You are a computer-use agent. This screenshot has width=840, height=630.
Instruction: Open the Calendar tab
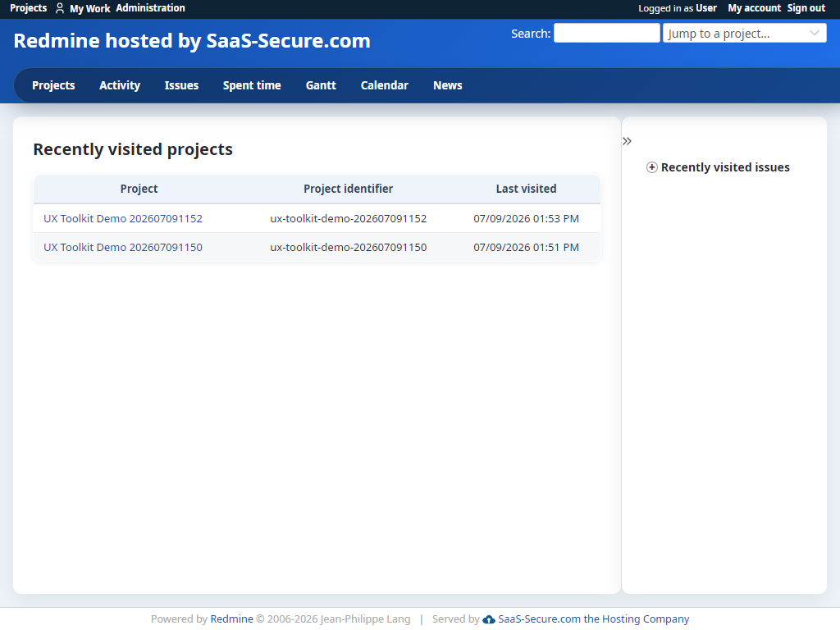[x=384, y=85]
